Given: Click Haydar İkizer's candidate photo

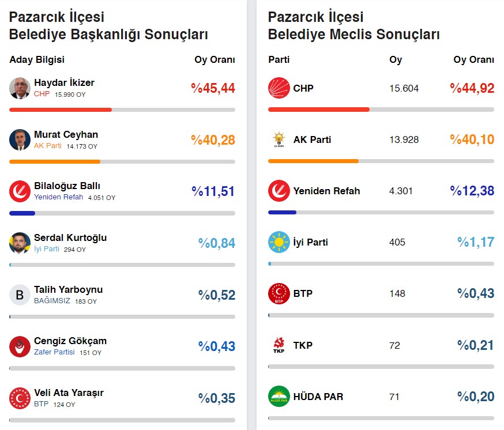Looking at the screenshot, I should click(20, 88).
